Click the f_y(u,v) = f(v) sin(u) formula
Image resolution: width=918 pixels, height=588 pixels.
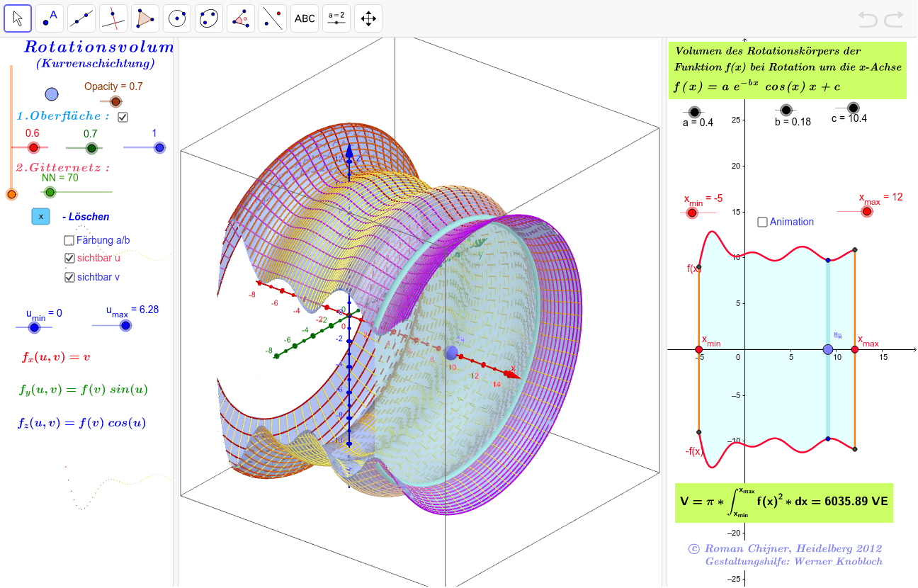point(84,390)
